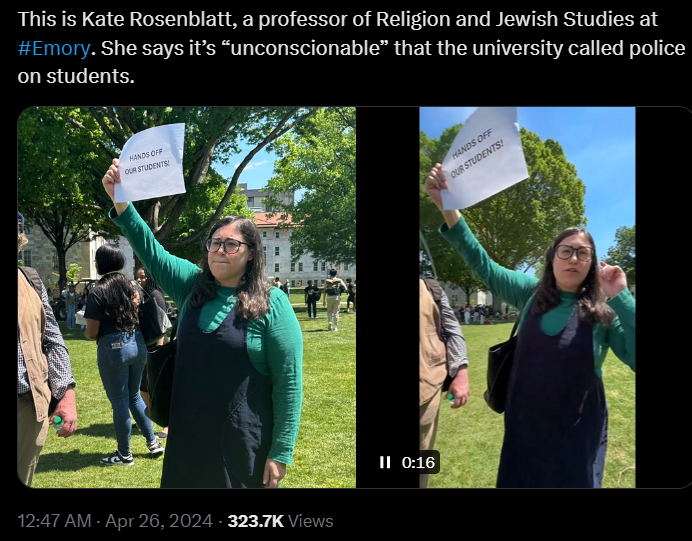Click the water bottle held in the left photo

[58, 423]
